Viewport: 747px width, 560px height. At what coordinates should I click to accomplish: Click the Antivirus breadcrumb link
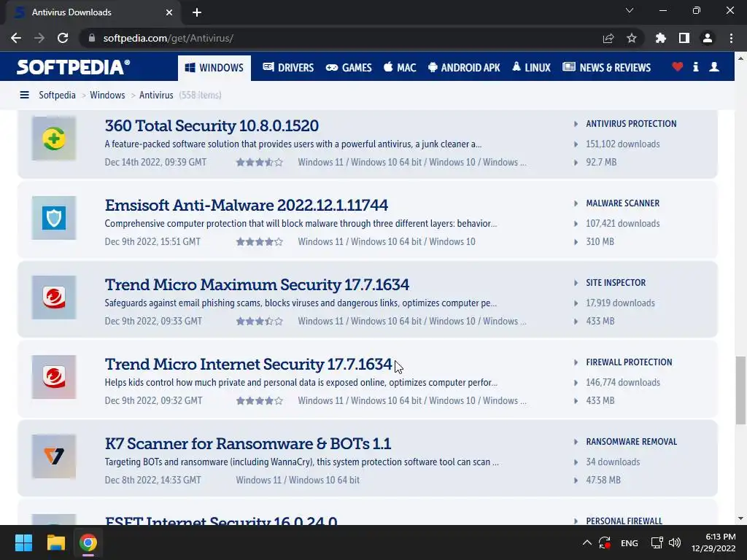click(x=156, y=96)
